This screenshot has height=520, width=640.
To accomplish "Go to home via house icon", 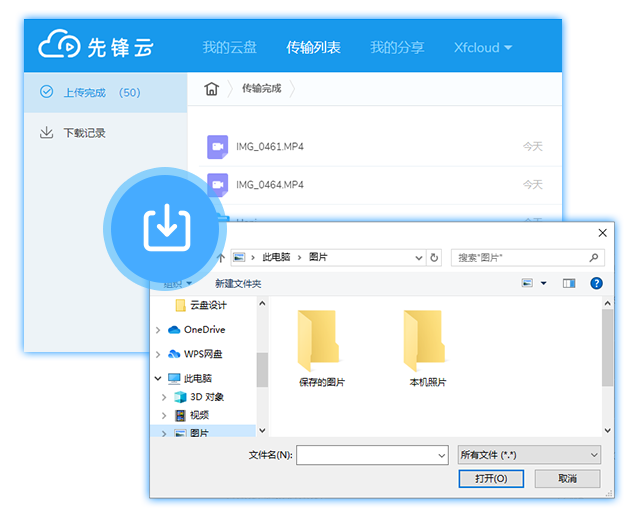I will [x=211, y=88].
